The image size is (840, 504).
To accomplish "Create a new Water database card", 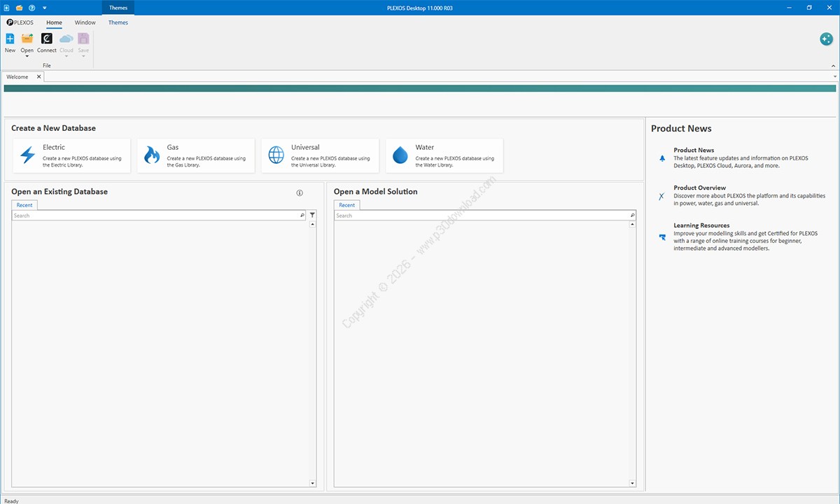I will tap(444, 155).
